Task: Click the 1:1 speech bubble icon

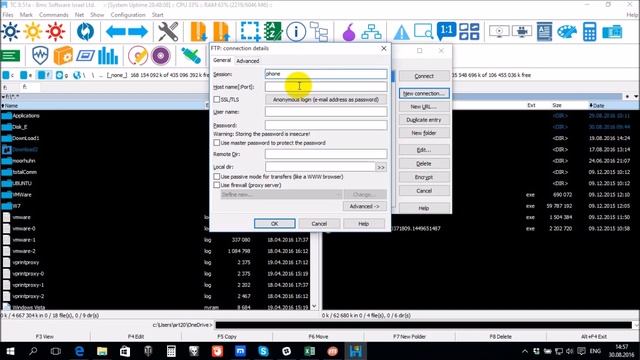Action: (x=446, y=31)
